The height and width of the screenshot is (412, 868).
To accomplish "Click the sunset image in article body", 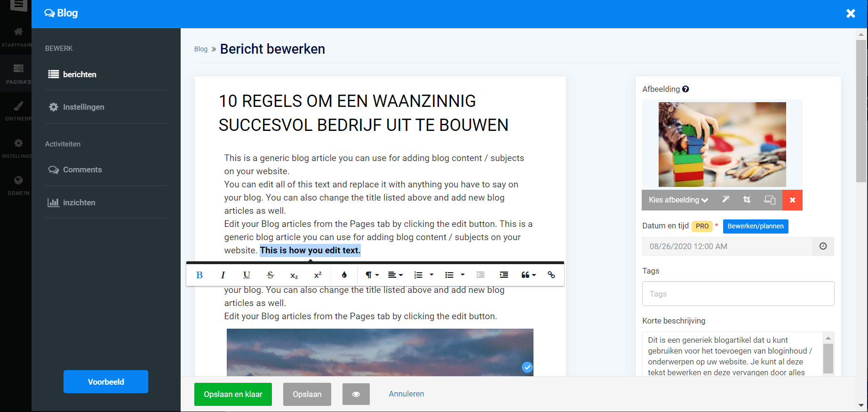I will point(380,352).
